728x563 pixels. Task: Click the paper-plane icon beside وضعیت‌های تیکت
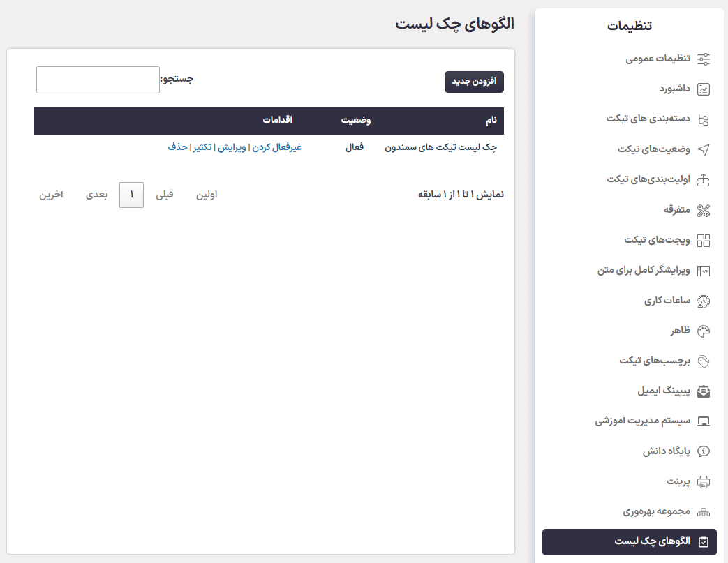704,149
